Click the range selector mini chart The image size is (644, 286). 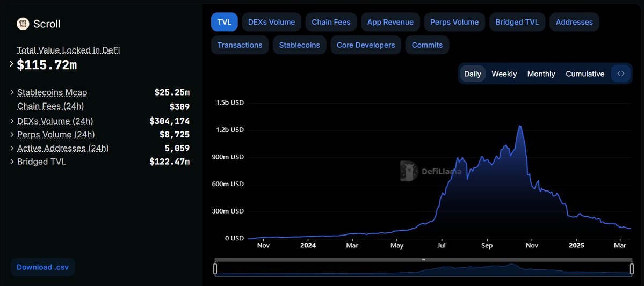pyautogui.click(x=423, y=269)
